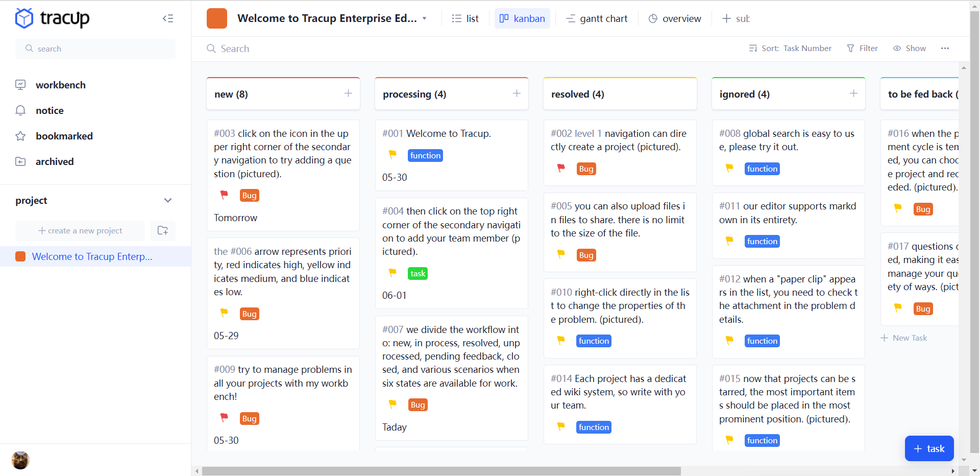Viewport: 980px width, 476px height.
Task: Click the more options ellipsis menu
Action: [945, 48]
